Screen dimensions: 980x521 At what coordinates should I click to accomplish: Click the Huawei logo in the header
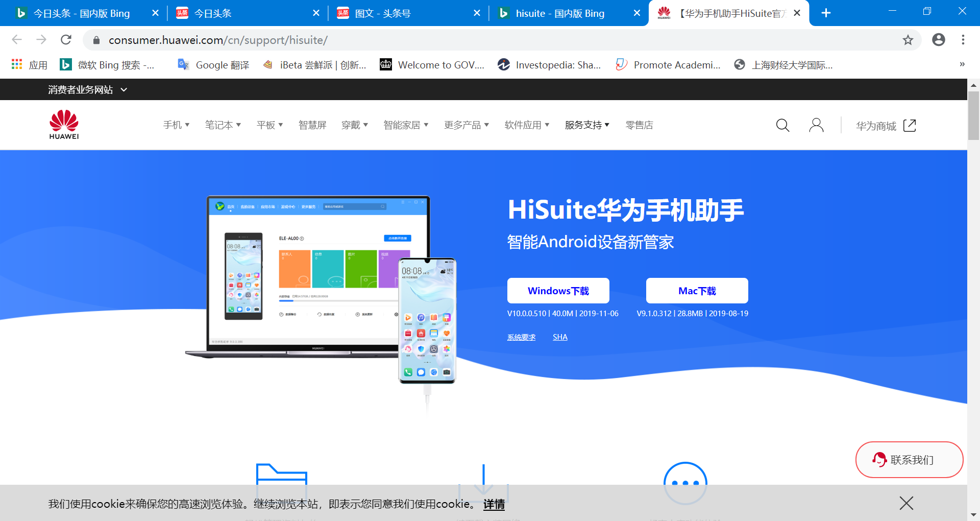point(64,124)
